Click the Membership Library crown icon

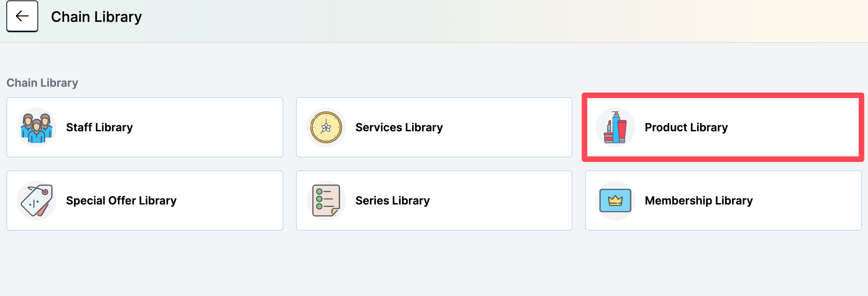click(x=615, y=201)
